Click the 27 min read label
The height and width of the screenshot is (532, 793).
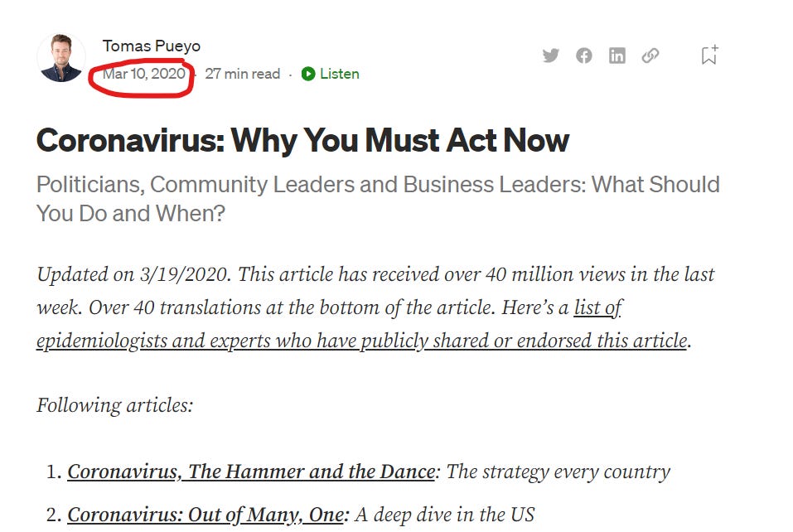242,74
